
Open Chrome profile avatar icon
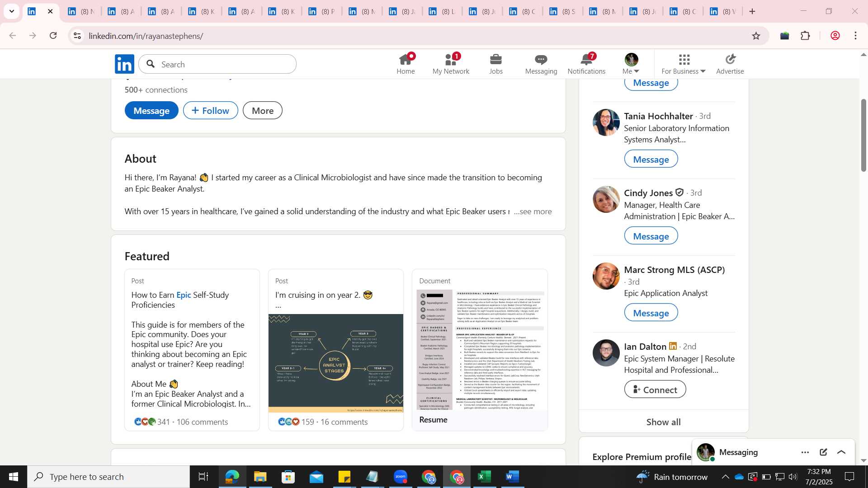point(835,36)
